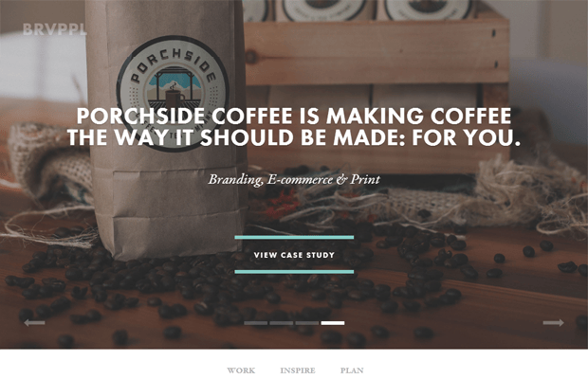Click the Porchside Coffee headline text
Viewport: 588px width, 379px height.
tap(294, 127)
